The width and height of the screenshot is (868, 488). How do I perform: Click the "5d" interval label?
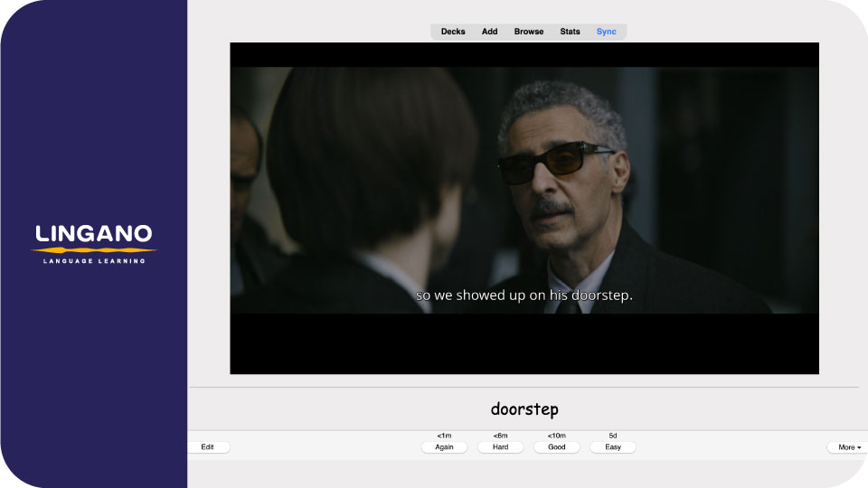coord(613,436)
